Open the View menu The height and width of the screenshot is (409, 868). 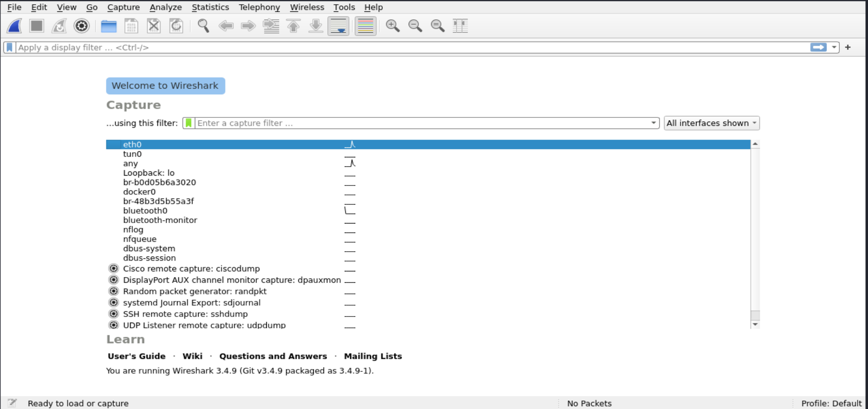coord(66,7)
